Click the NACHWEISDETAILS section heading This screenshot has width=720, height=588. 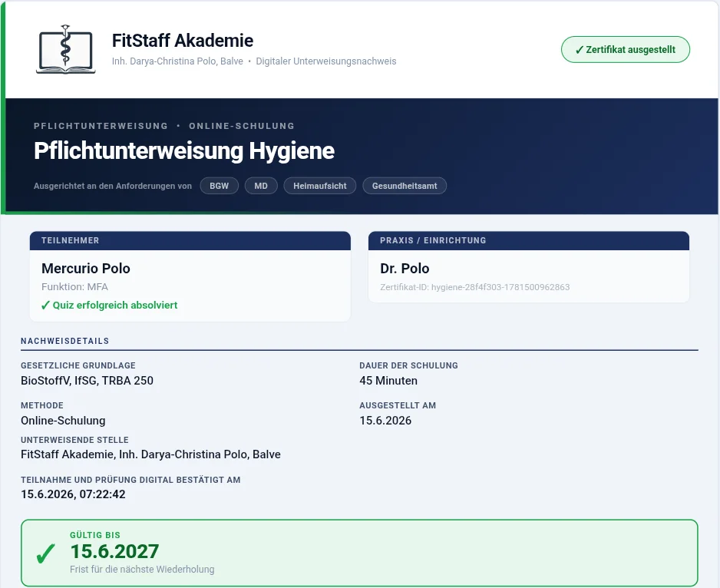point(64,341)
